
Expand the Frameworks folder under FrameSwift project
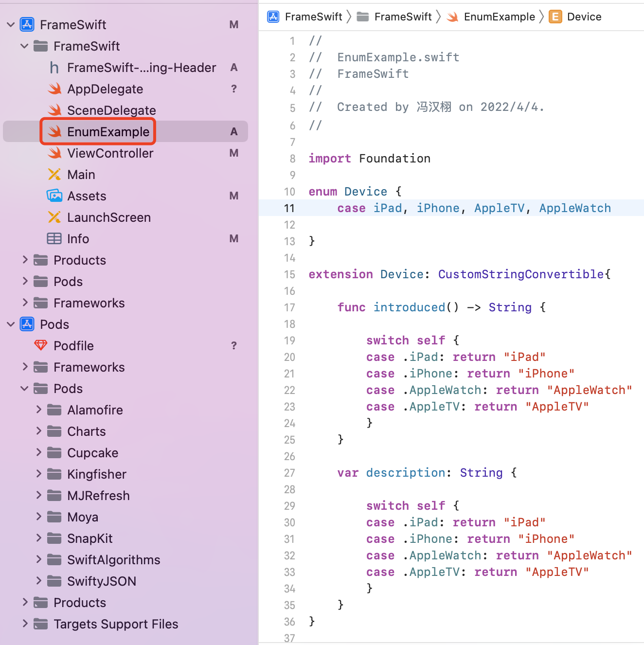[x=25, y=303]
